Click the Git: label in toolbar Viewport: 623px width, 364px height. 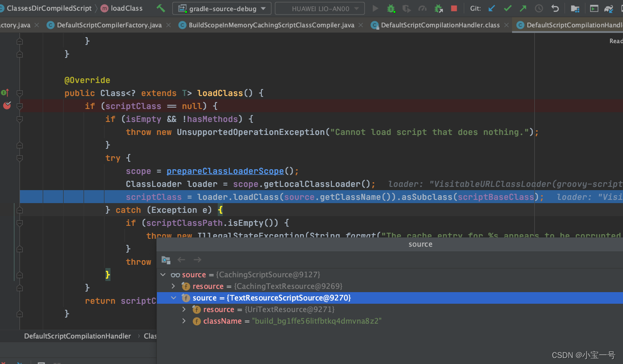click(x=475, y=8)
